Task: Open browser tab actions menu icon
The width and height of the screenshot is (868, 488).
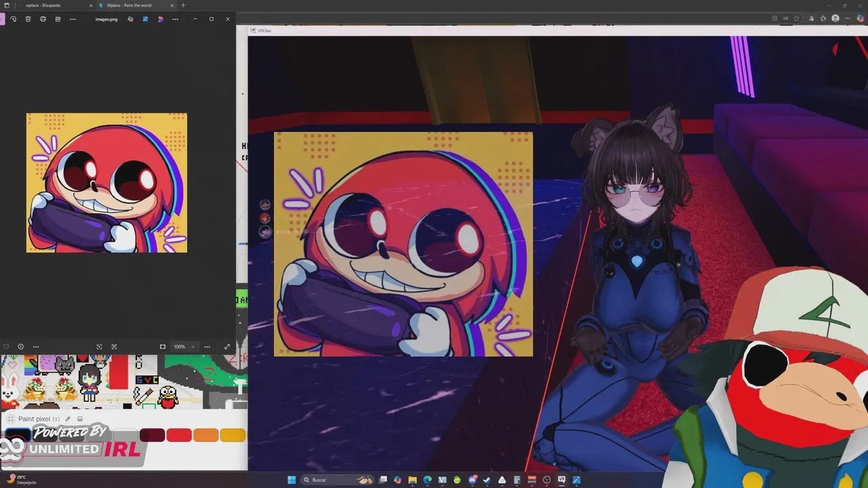Action: 7,5
